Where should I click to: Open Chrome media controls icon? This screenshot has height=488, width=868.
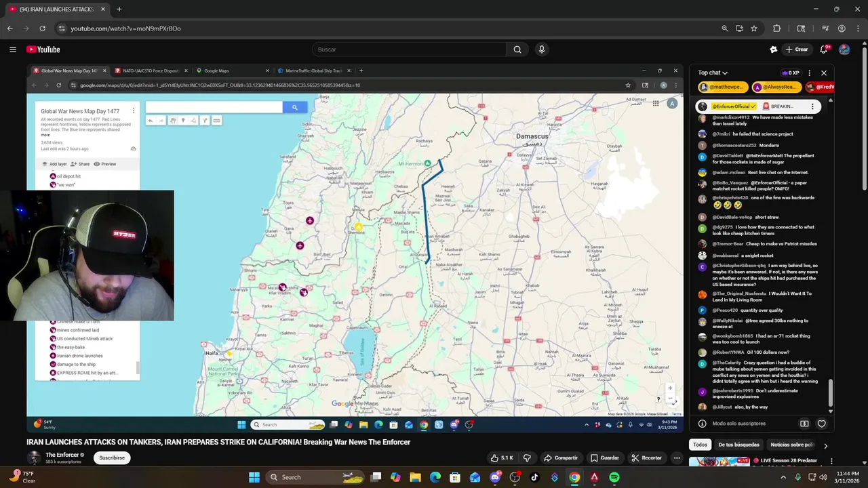(x=825, y=28)
